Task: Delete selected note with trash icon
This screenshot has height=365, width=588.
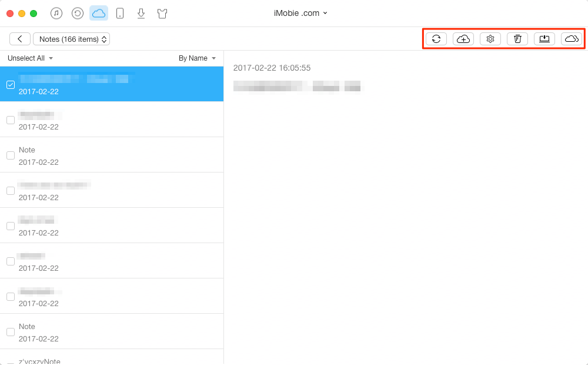Action: point(517,39)
